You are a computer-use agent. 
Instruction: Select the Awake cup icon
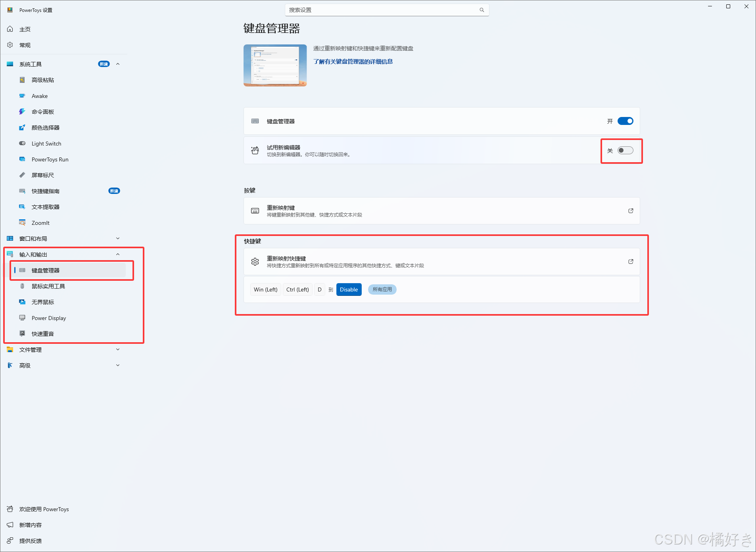[x=22, y=96]
